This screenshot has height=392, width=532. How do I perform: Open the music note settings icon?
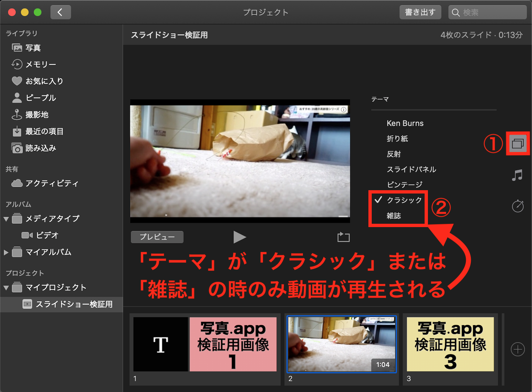(517, 175)
